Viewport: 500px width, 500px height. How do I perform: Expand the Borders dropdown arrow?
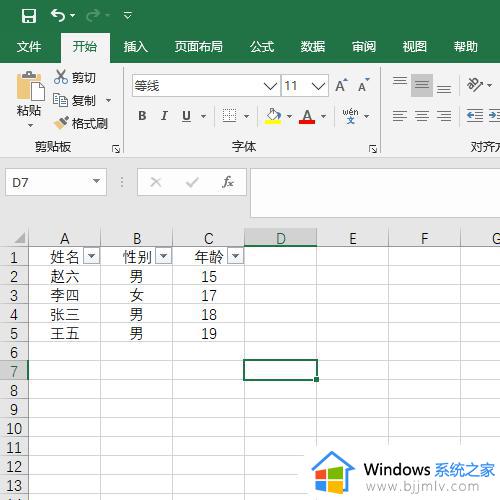pyautogui.click(x=246, y=116)
